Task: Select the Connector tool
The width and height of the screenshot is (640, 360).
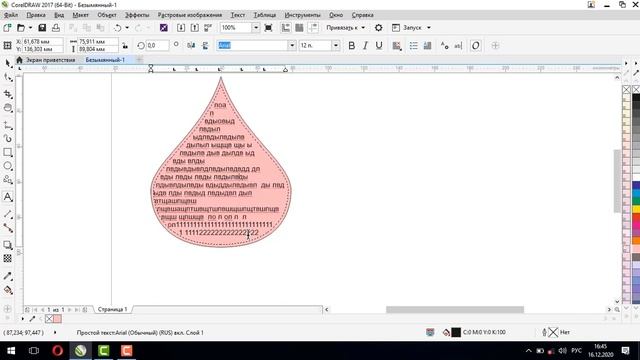Action: pos(8,228)
